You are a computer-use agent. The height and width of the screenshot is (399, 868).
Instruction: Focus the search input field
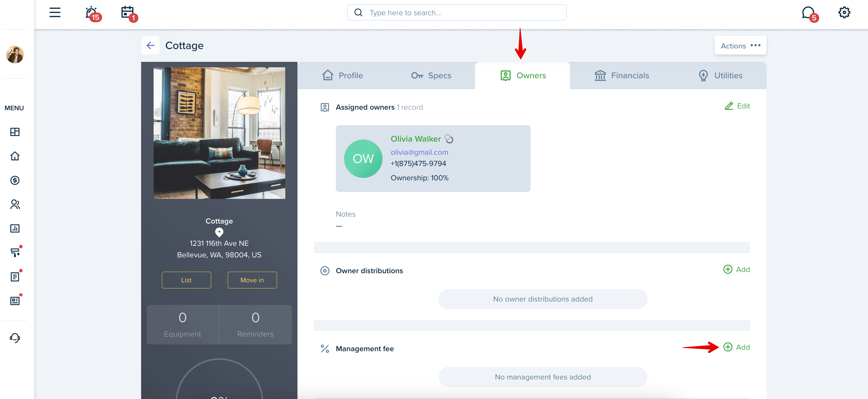tap(457, 12)
